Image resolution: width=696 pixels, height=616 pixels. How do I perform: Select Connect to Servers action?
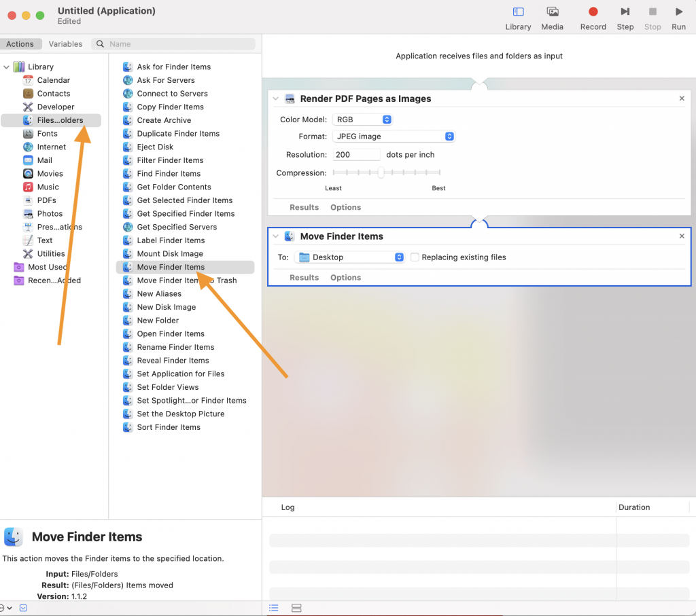coord(172,94)
